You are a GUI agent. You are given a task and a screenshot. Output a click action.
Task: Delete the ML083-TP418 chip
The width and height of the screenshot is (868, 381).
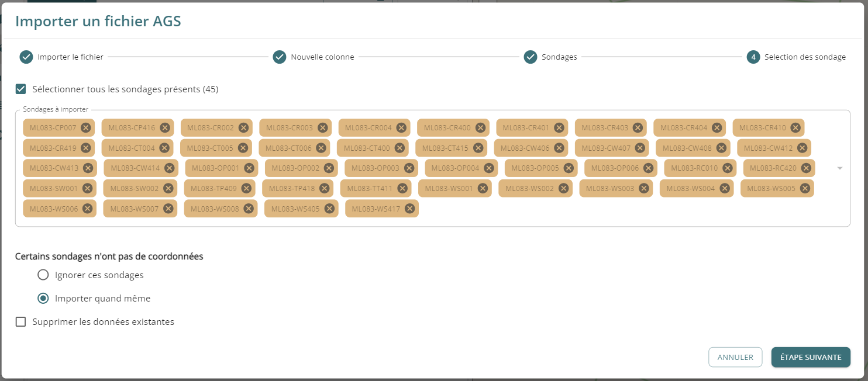click(324, 189)
